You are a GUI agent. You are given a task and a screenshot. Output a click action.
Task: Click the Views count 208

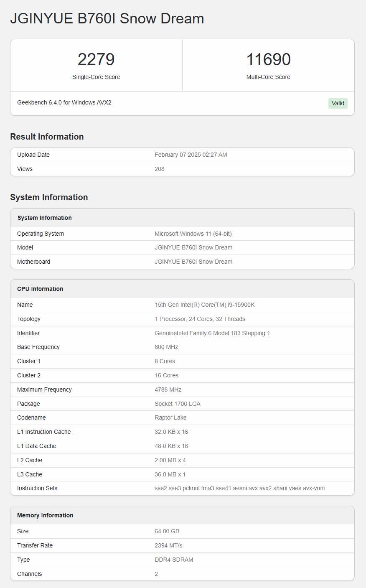(x=159, y=169)
